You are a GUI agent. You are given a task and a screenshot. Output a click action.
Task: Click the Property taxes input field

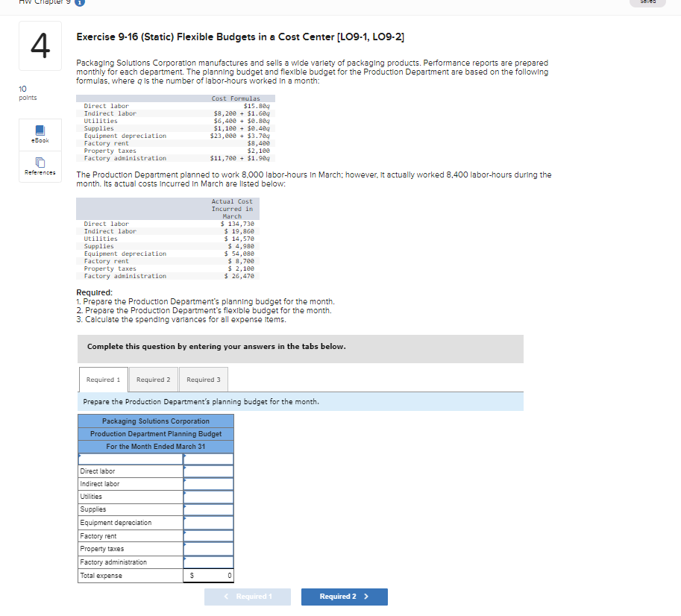click(x=207, y=549)
